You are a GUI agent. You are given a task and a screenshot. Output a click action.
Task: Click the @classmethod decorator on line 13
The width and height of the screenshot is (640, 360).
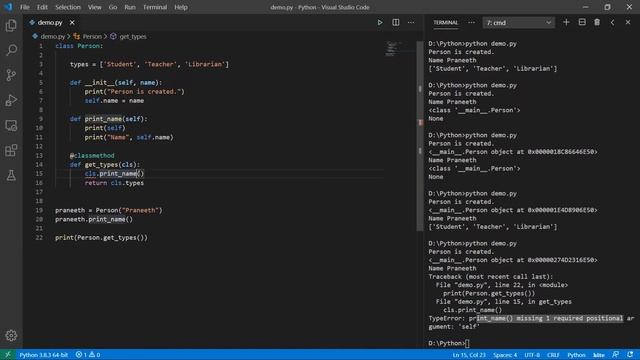click(92, 156)
